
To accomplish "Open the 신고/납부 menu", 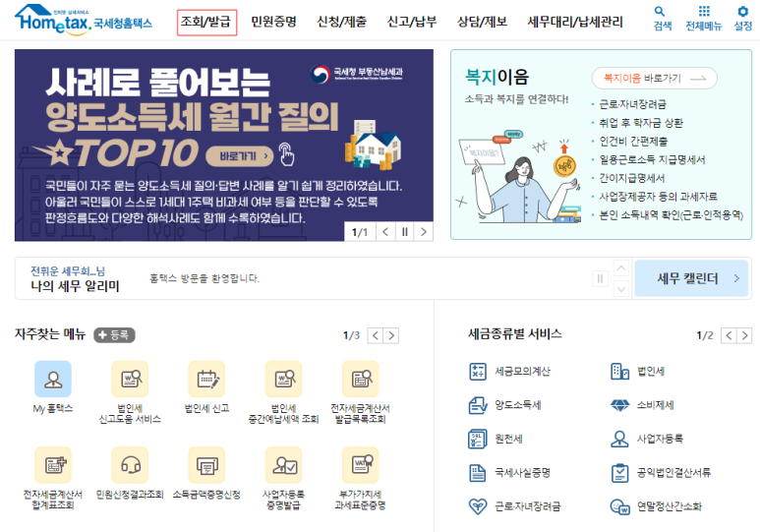I will 412,22.
